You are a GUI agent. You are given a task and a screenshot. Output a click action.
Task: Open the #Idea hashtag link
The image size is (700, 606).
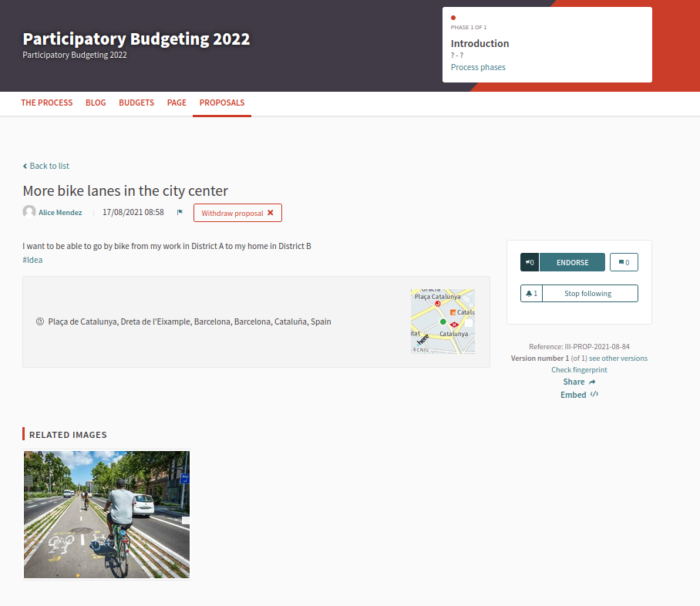[32, 260]
